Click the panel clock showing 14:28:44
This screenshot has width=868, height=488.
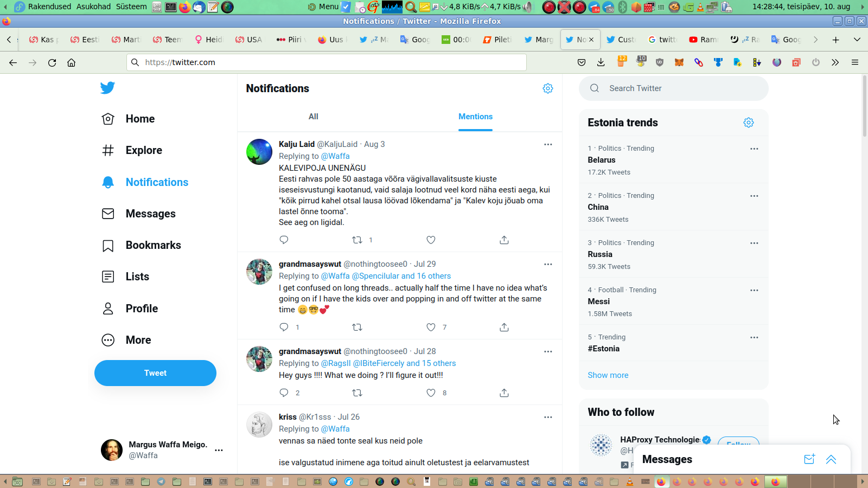(801, 7)
